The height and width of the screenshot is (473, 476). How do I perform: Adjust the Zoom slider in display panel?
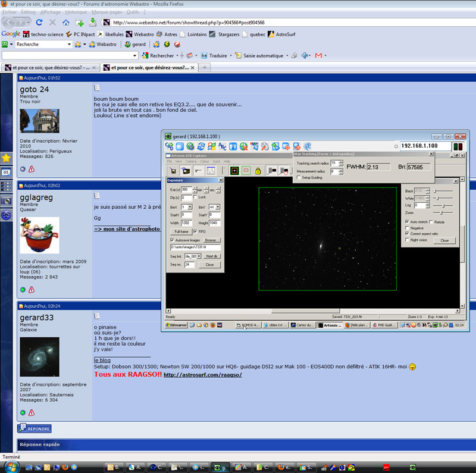441,212
